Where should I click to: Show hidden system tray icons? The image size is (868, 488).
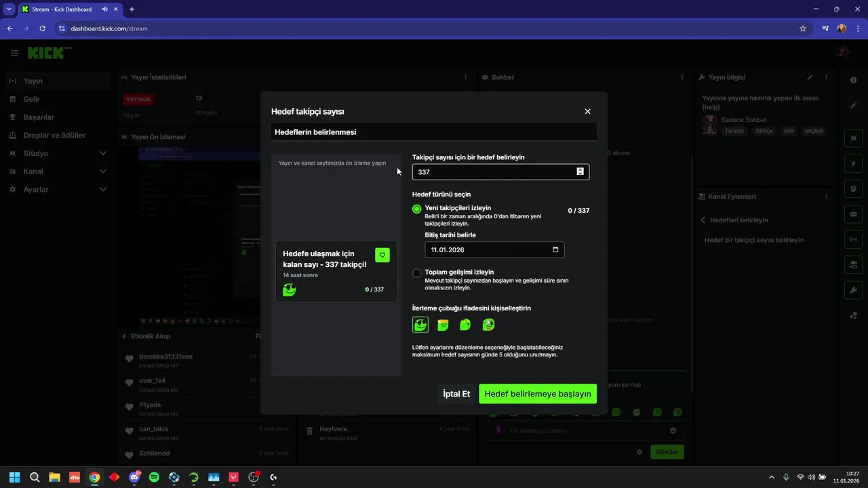tap(772, 477)
